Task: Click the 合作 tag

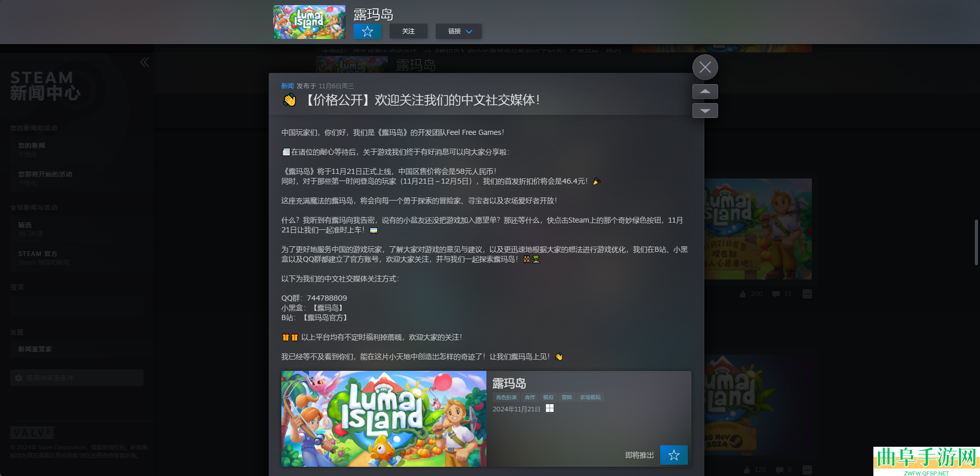Action: (530, 398)
